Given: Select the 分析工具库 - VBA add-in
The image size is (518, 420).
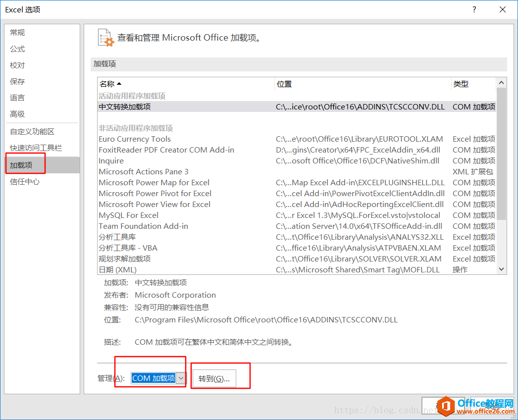Looking at the screenshot, I should 136,248.
